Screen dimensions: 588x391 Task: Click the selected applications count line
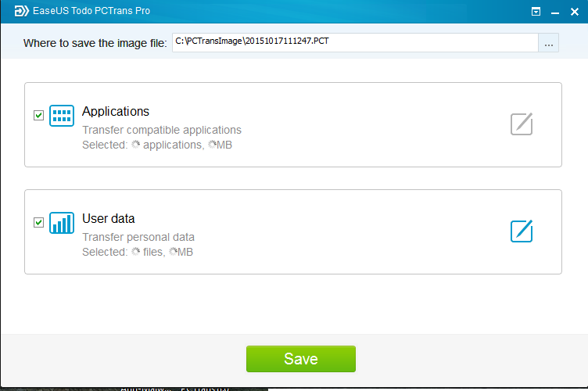157,145
